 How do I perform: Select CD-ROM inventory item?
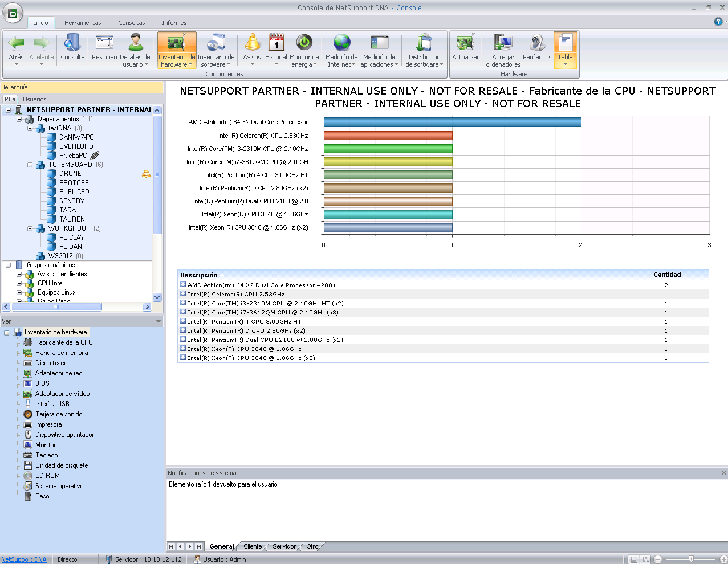[x=47, y=476]
